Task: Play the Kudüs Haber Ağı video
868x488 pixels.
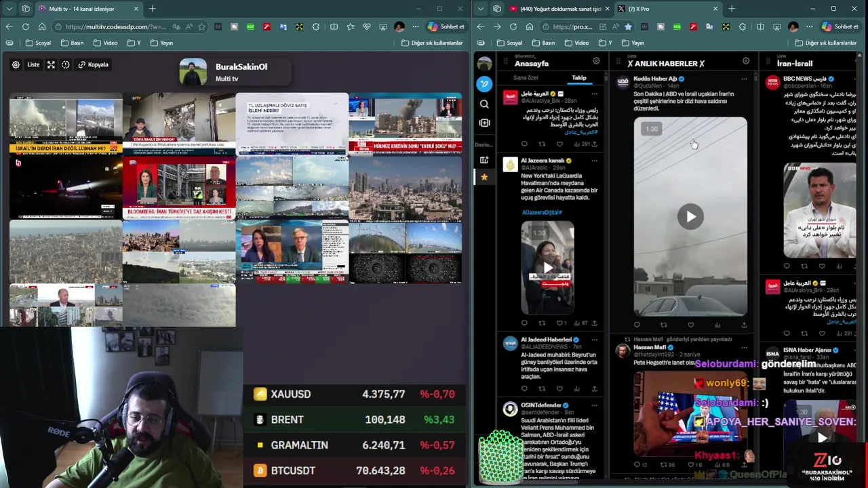Action: tap(690, 217)
